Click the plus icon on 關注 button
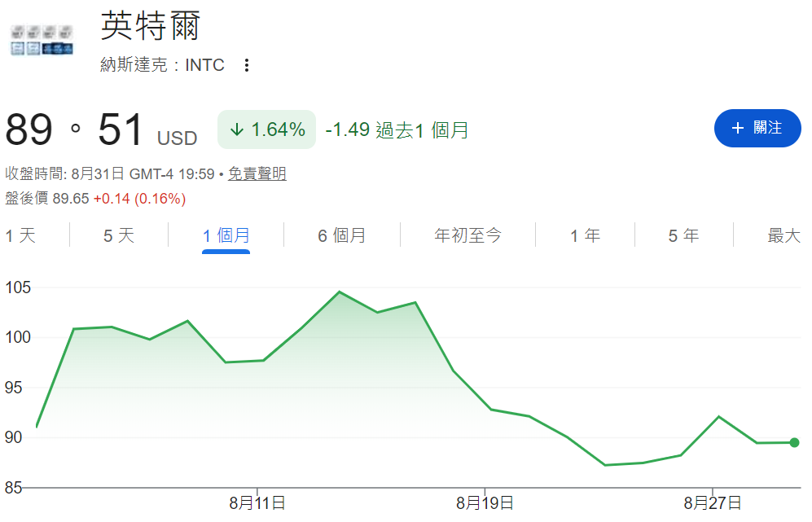812x522 pixels. click(x=737, y=128)
